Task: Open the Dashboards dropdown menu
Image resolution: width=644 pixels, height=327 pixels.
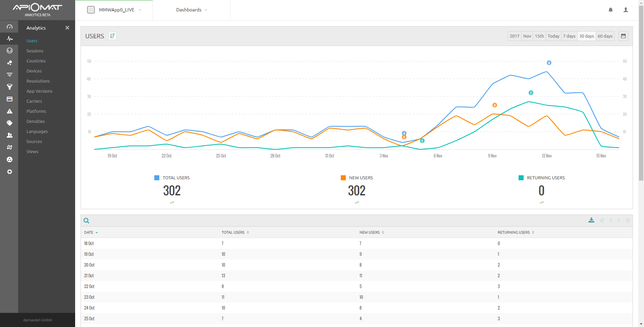Action: [192, 10]
